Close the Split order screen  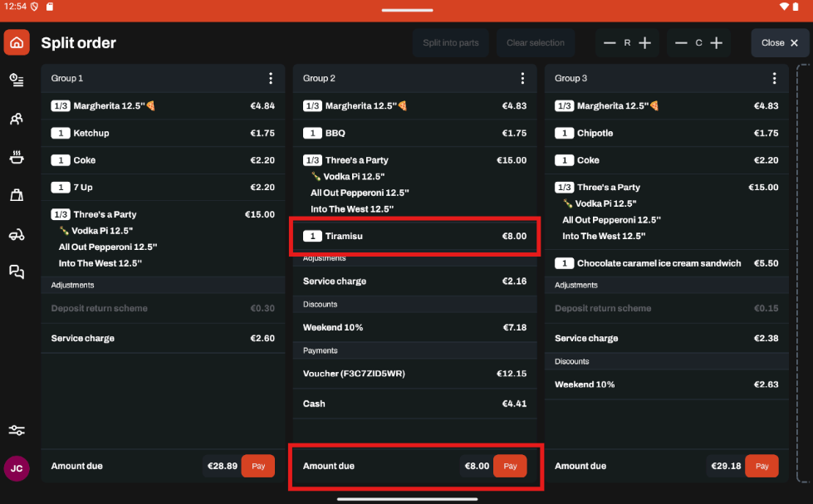click(780, 43)
